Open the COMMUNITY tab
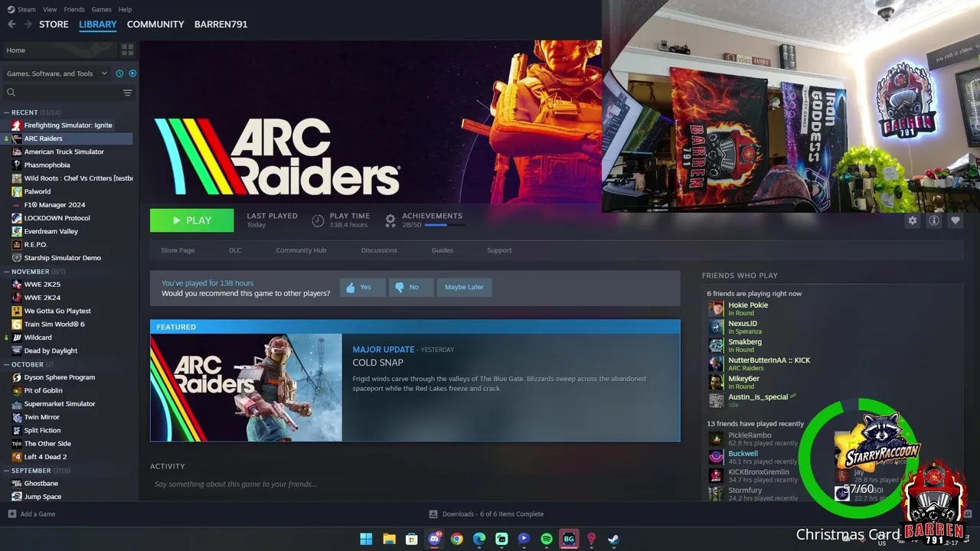Screen dimensions: 980x551 click(155, 24)
